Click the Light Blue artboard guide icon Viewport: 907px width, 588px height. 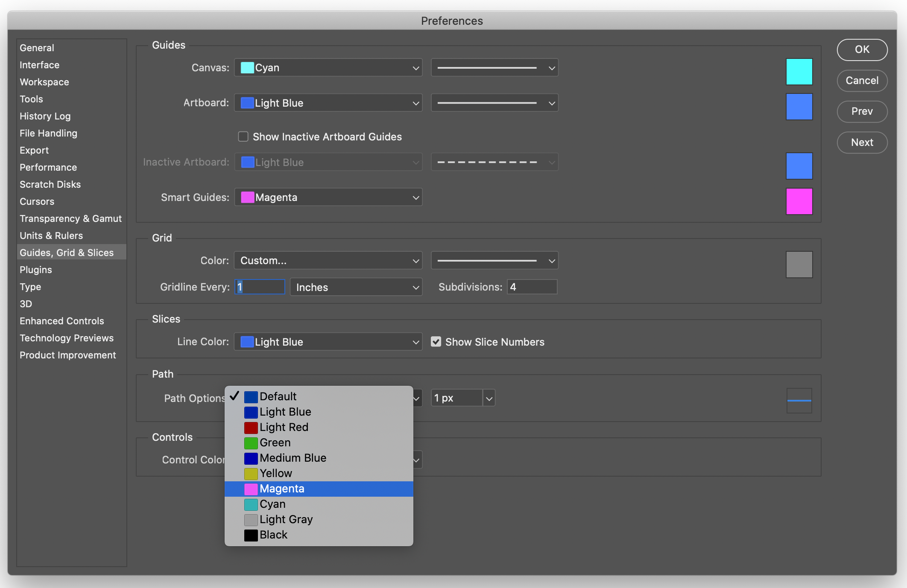pos(799,103)
